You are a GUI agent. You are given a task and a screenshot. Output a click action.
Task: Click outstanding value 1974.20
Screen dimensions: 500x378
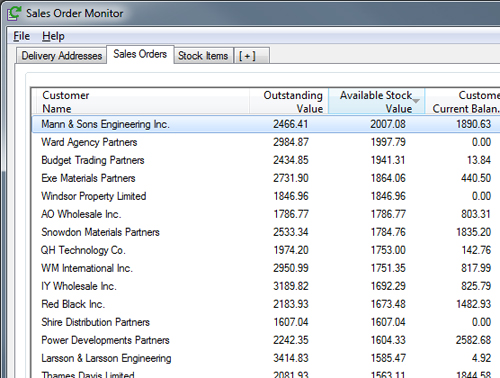(291, 250)
